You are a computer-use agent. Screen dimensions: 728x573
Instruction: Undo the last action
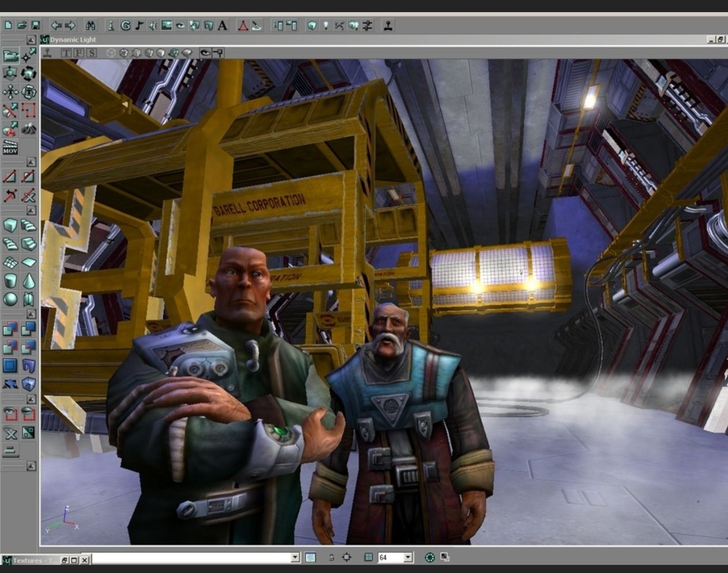click(x=56, y=25)
